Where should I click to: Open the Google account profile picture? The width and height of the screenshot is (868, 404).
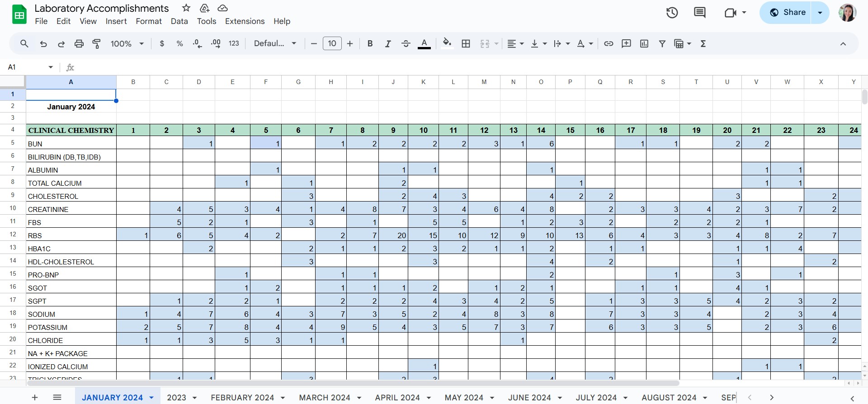pos(847,13)
